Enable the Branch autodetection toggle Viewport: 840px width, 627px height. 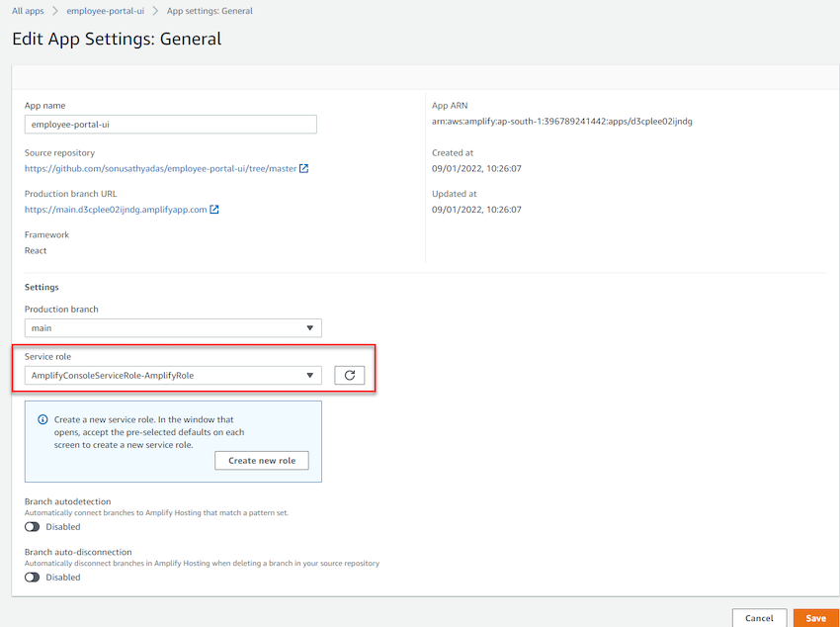point(33,527)
